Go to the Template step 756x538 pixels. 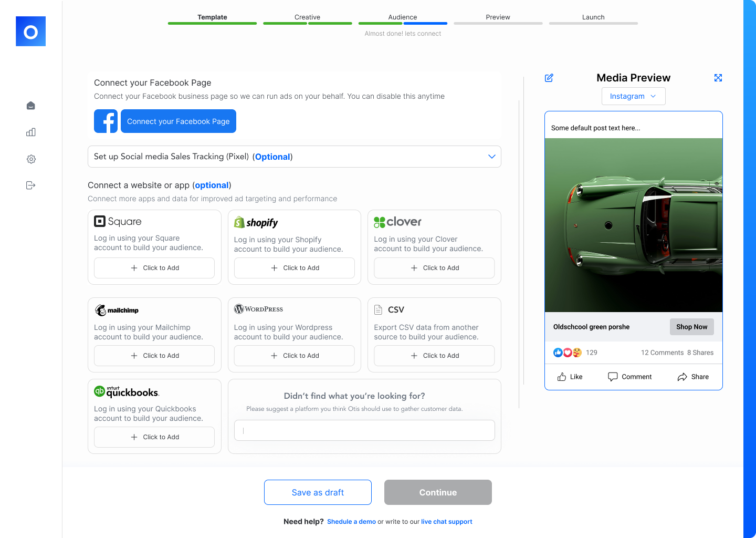click(x=212, y=17)
